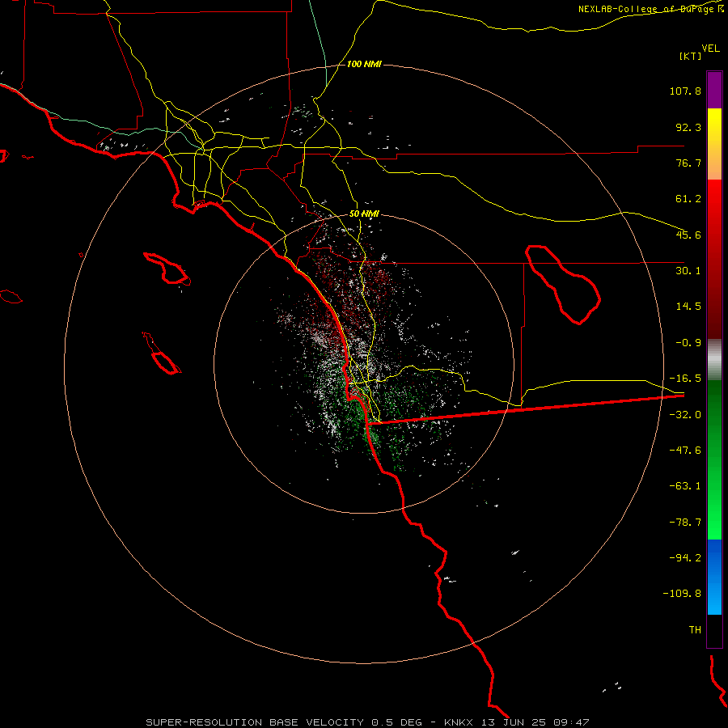Click the purple segment of the color bar
Viewport: 728px width, 728px height.
tap(714, 90)
